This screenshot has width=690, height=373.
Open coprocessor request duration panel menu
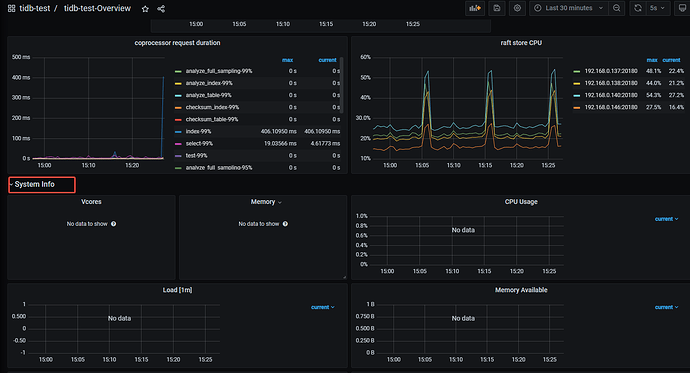click(177, 43)
